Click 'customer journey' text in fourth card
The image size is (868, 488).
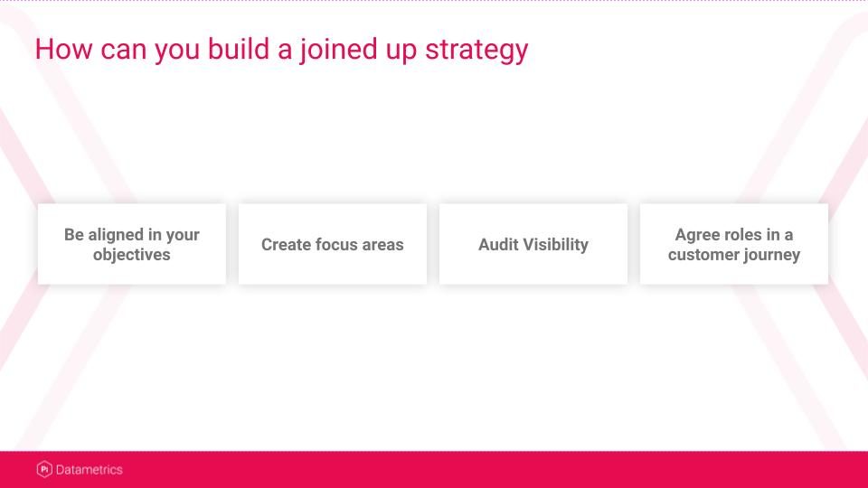click(x=734, y=255)
